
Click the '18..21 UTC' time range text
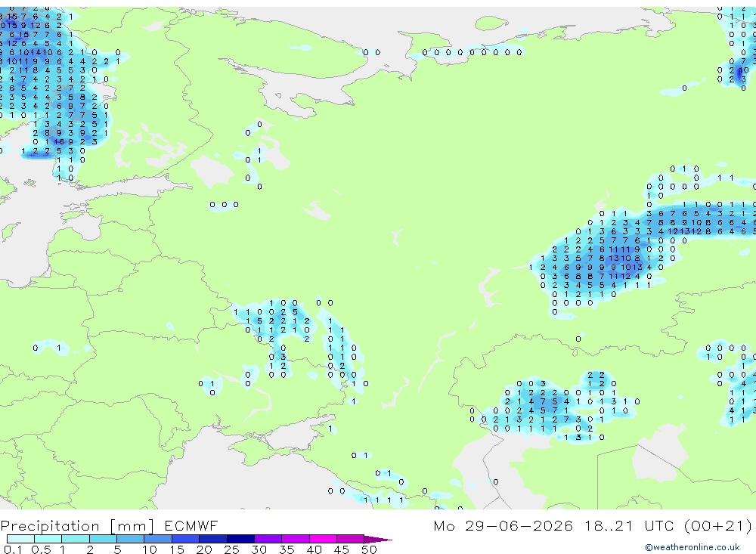(x=628, y=525)
